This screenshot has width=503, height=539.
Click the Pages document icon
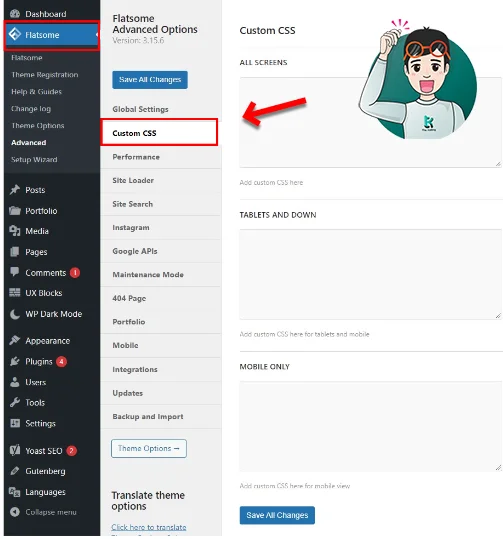(x=15, y=252)
